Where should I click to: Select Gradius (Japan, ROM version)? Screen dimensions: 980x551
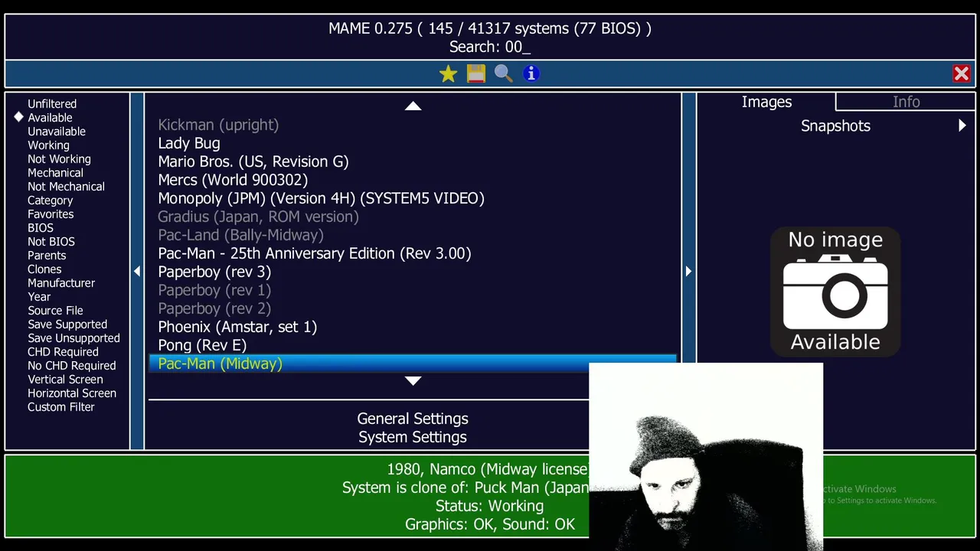click(x=413, y=217)
